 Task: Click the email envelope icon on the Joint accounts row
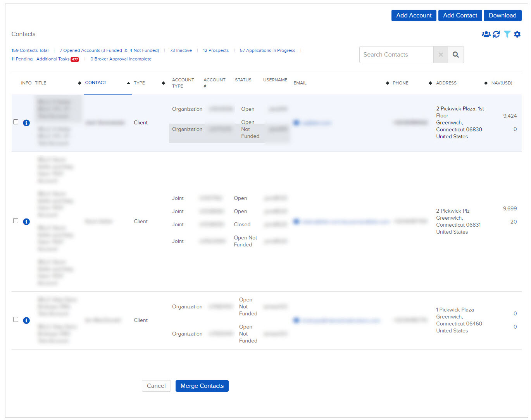296,222
